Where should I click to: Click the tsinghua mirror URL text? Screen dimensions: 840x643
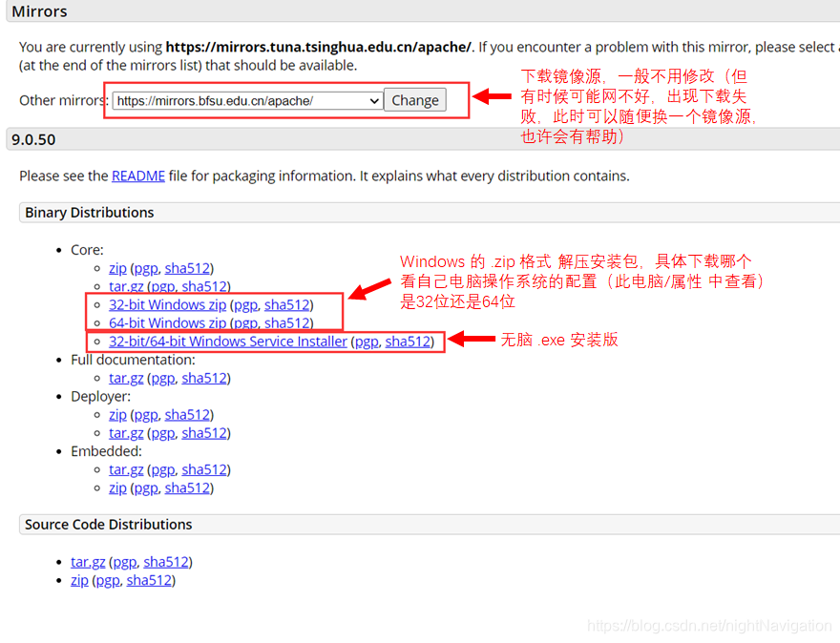point(318,47)
